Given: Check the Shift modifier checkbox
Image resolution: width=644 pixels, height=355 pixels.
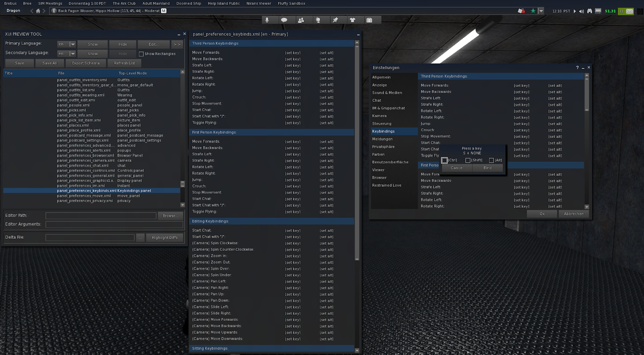Looking at the screenshot, I should point(468,160).
